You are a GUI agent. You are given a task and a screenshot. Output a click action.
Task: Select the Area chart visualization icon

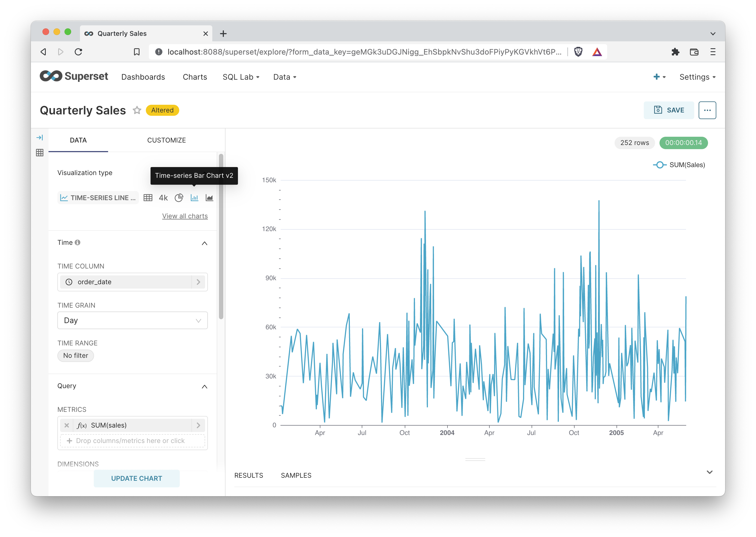[x=209, y=198]
